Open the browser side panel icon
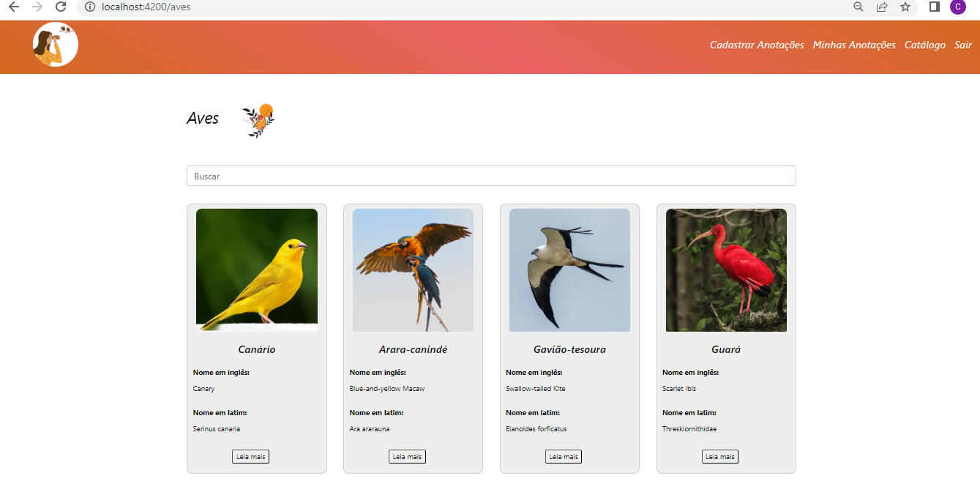The image size is (980, 484). pos(934,7)
